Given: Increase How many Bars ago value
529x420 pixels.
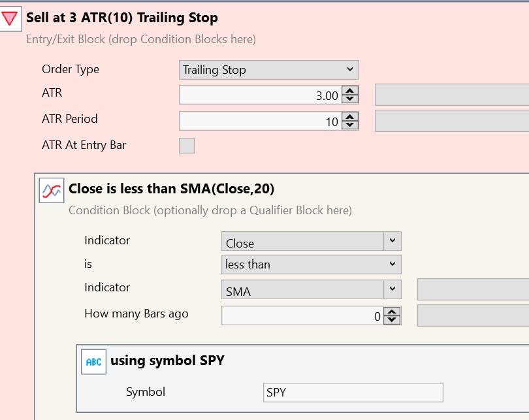Looking at the screenshot, I should [392, 312].
